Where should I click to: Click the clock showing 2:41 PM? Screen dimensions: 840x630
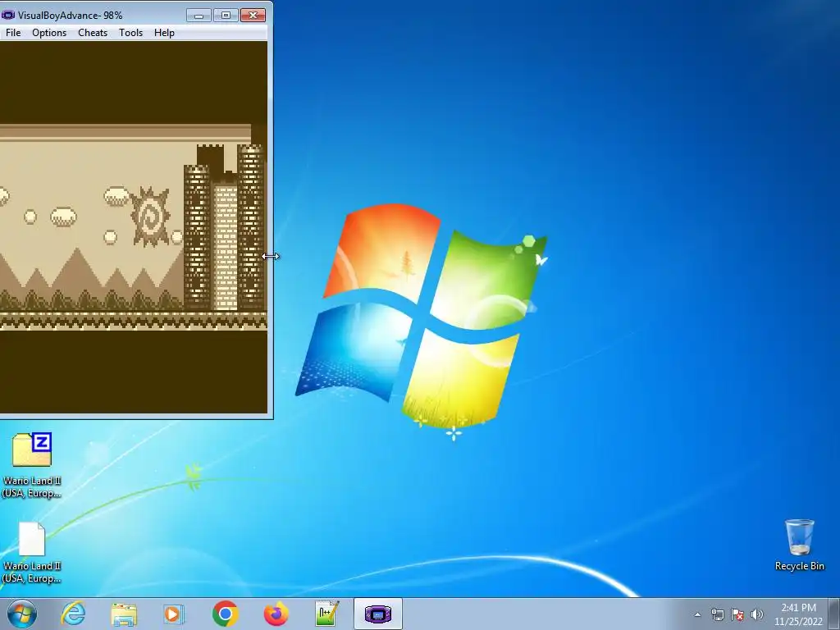pyautogui.click(x=798, y=614)
